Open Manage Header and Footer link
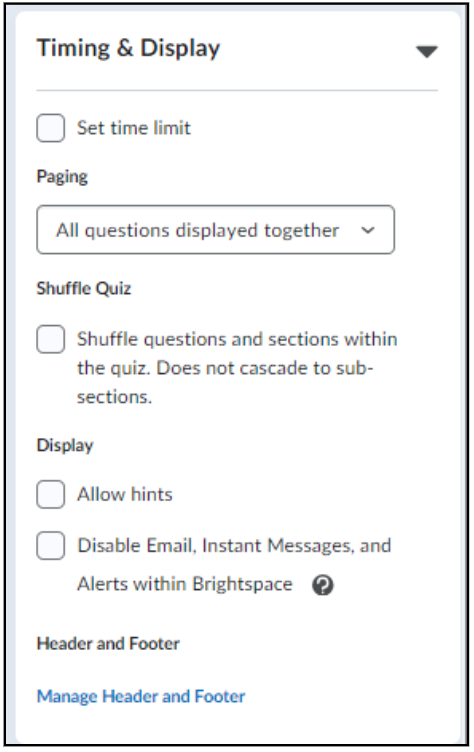 pos(141,696)
